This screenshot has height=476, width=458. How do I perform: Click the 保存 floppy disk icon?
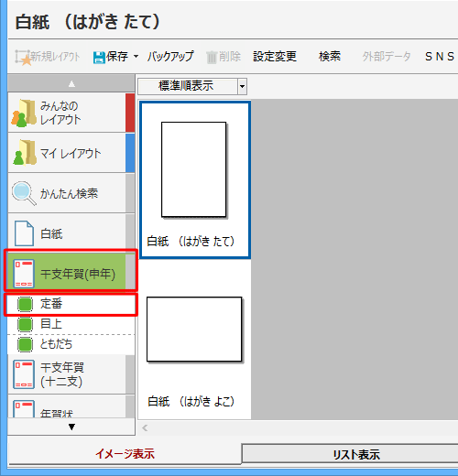99,58
